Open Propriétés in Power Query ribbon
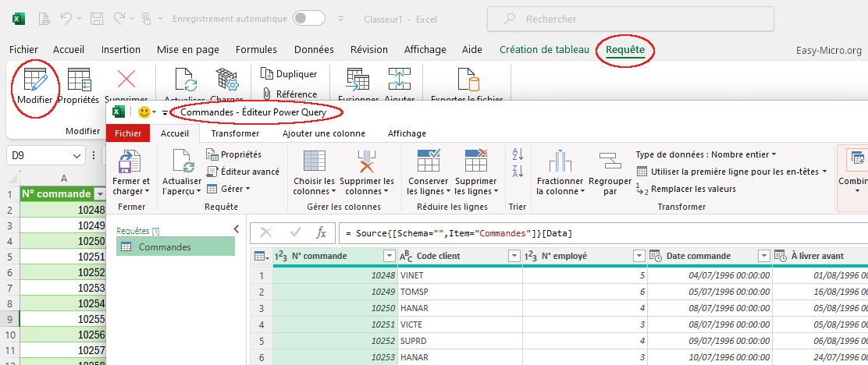The width and height of the screenshot is (868, 365). [234, 154]
